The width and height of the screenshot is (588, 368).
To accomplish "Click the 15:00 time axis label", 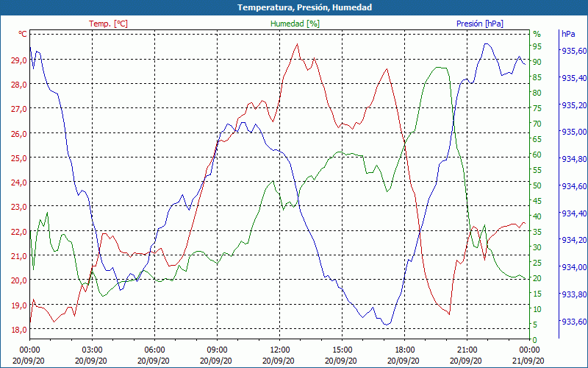I will pyautogui.click(x=342, y=350).
